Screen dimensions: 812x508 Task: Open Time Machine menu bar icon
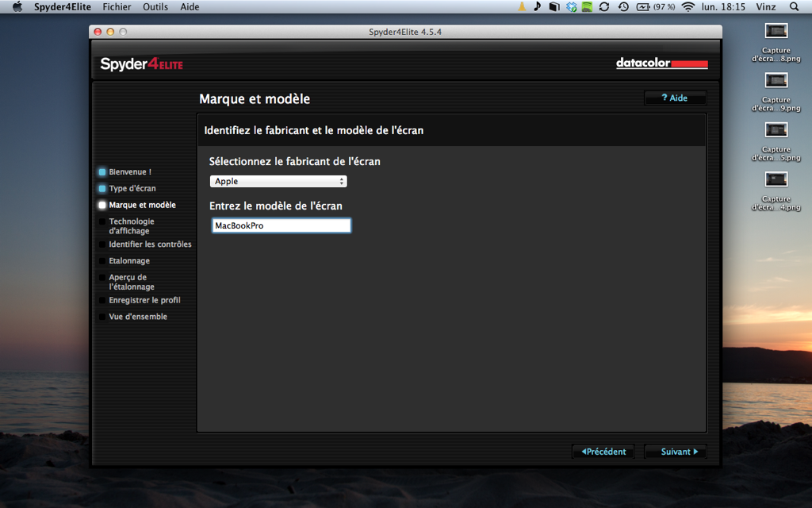coord(623,7)
